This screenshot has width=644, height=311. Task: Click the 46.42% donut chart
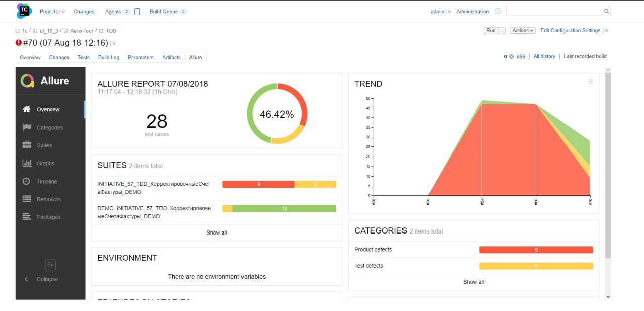point(277,114)
